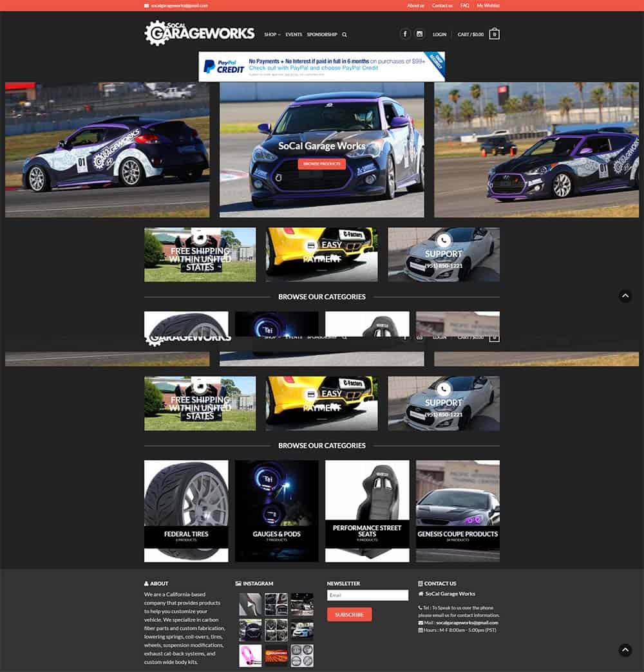The width and height of the screenshot is (644, 672).
Task: Click the SoCal Garageworks gear logo
Action: 200,33
